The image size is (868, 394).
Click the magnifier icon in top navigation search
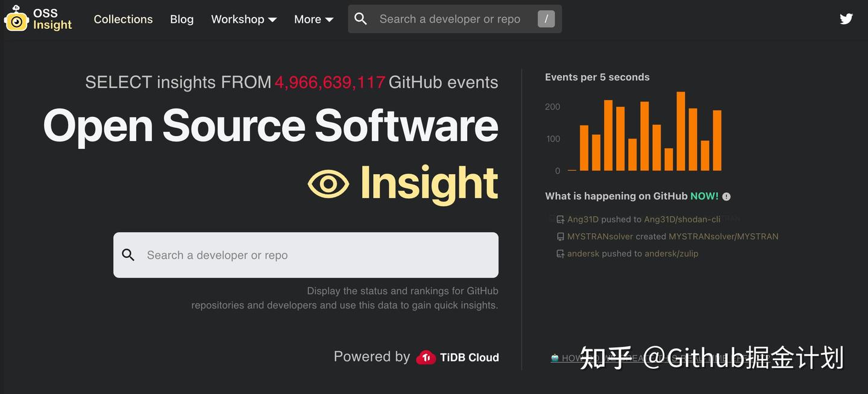pyautogui.click(x=360, y=19)
